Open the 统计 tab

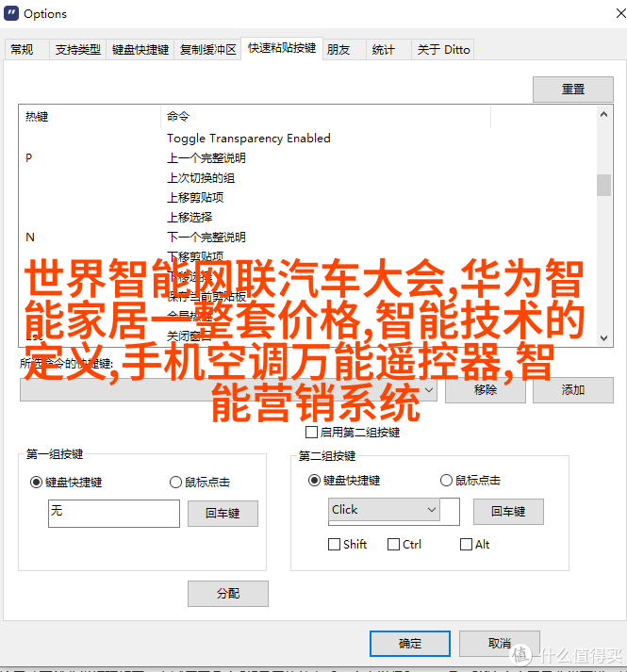click(x=388, y=50)
